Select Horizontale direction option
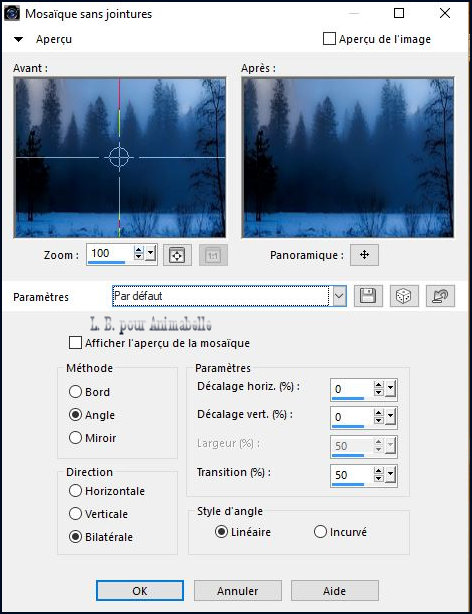The height and width of the screenshot is (614, 472). (x=75, y=490)
